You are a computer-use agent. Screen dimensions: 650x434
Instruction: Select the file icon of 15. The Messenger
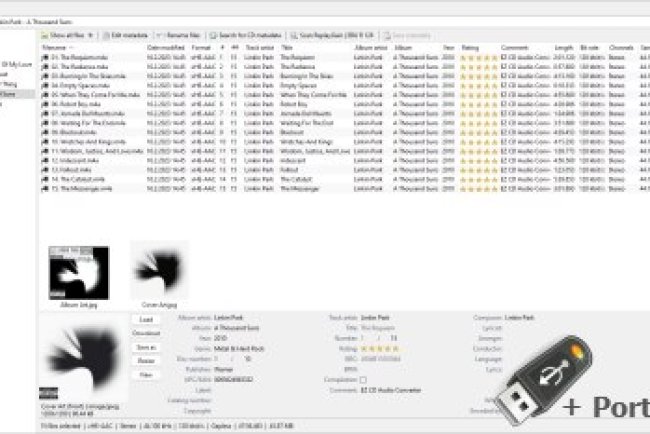45,189
